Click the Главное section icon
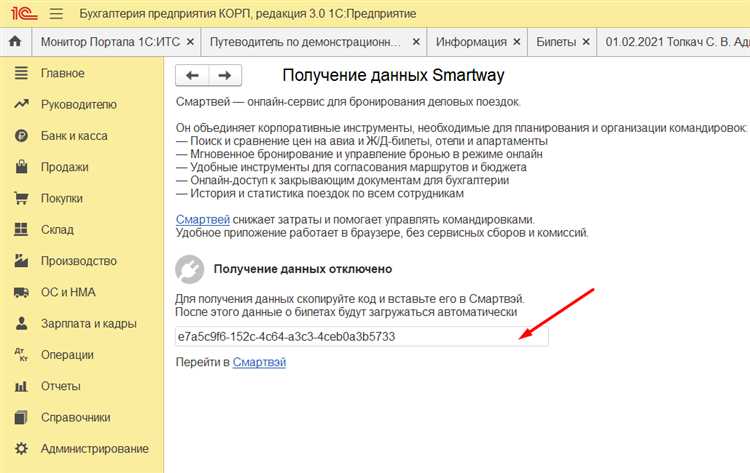750x473 pixels. pos(21,73)
